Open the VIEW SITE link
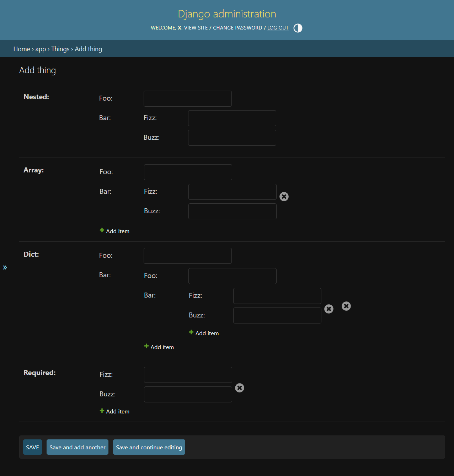 (x=196, y=28)
